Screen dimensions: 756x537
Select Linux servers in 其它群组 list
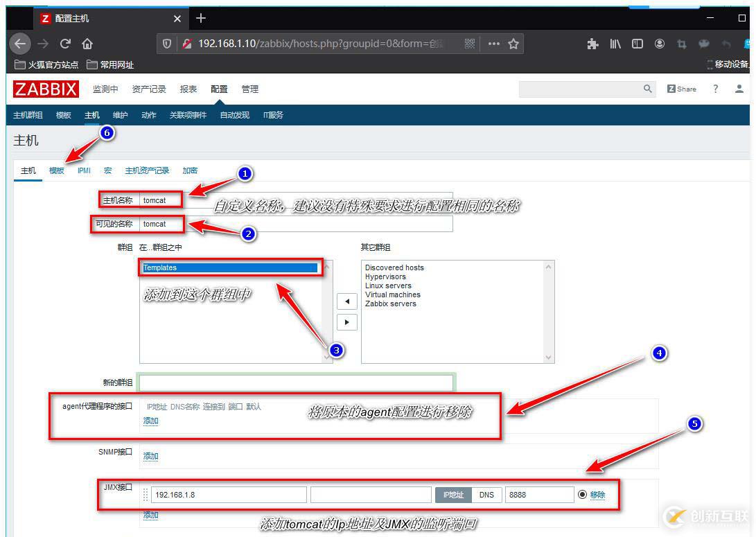pyautogui.click(x=388, y=286)
